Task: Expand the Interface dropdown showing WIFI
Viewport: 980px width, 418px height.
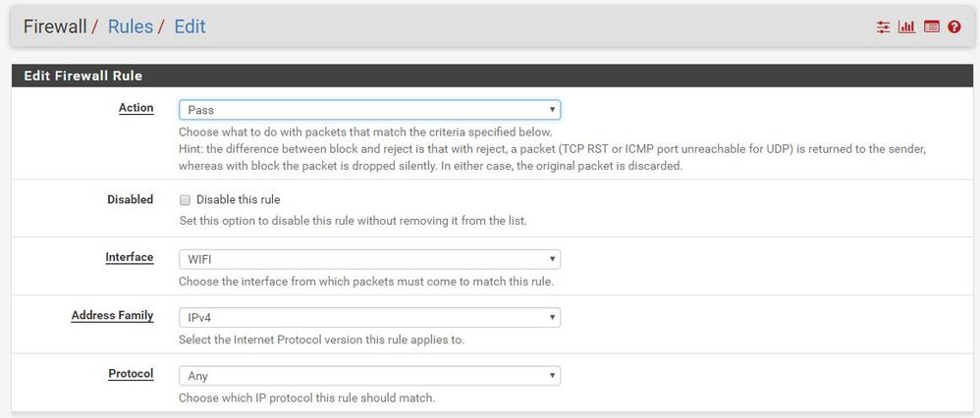Action: 369,260
